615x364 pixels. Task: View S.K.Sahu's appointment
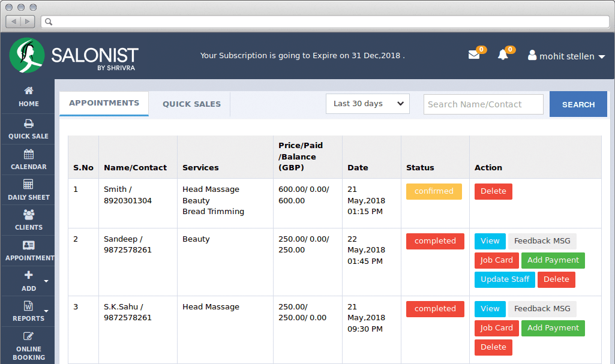click(x=490, y=309)
